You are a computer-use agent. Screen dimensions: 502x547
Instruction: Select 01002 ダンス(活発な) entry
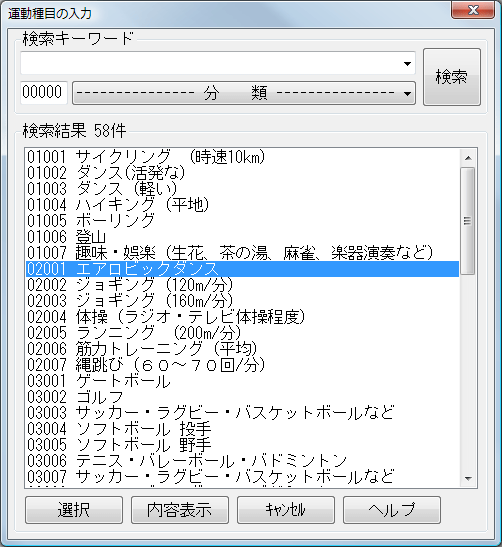(x=242, y=173)
